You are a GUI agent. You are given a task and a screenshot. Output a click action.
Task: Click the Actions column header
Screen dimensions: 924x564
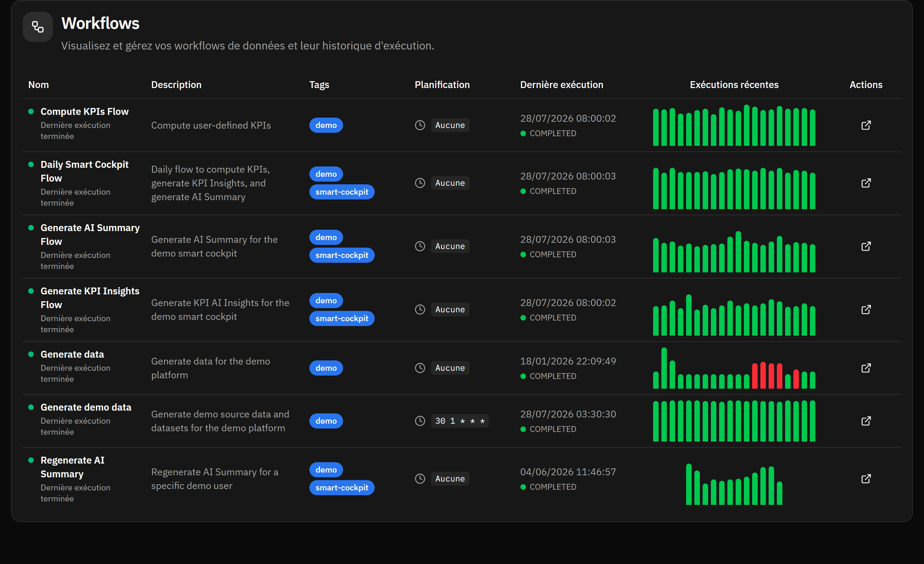(x=866, y=85)
